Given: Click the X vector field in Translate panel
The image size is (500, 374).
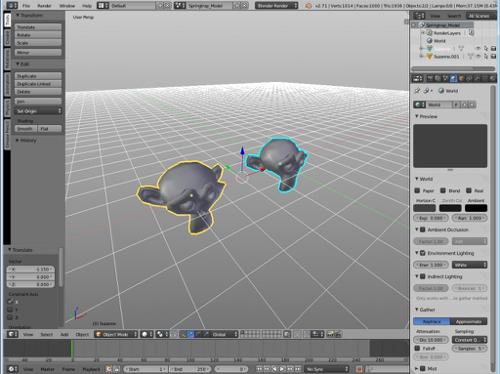Looking at the screenshot, I should (31, 269).
